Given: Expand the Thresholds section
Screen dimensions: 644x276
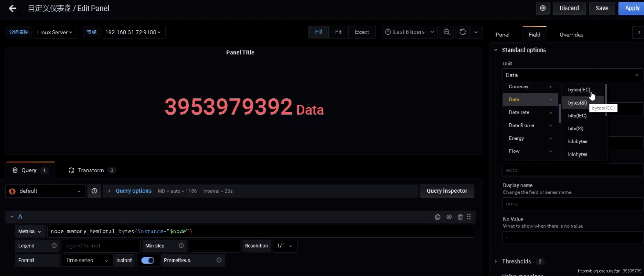Looking at the screenshot, I should coord(496,261).
